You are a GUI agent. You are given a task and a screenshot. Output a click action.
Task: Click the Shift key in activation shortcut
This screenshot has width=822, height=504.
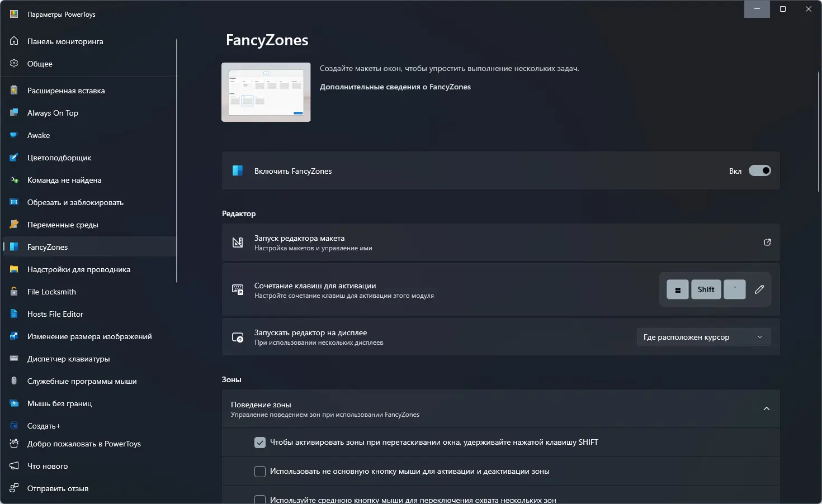pos(706,289)
